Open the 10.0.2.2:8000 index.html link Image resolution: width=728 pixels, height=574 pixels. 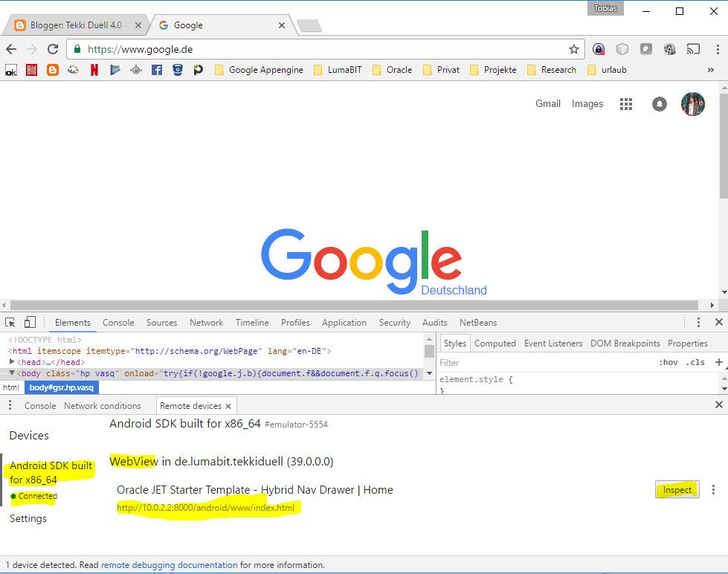pyautogui.click(x=206, y=507)
